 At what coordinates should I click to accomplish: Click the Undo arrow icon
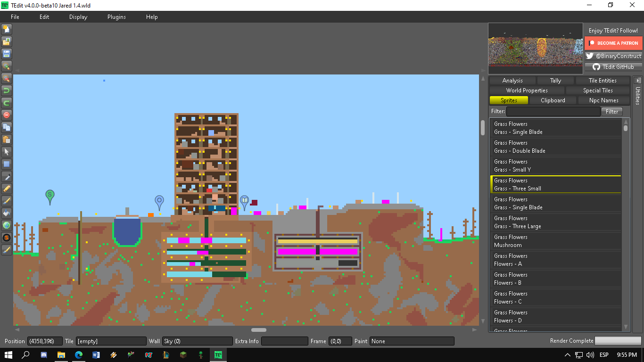6,90
